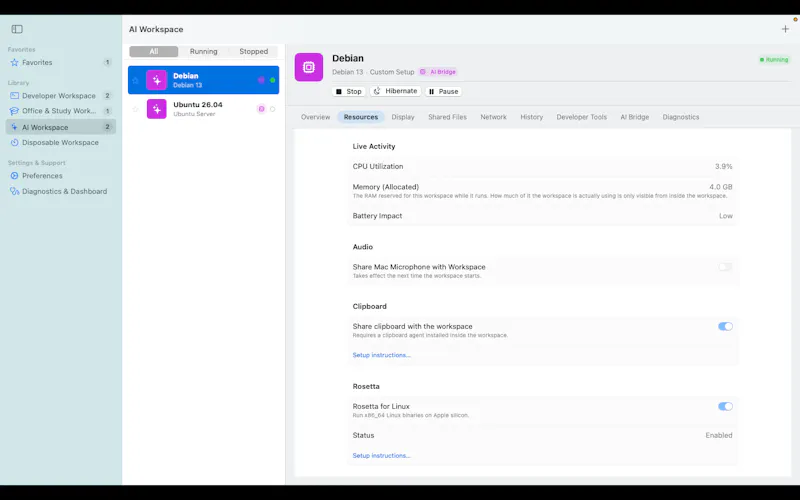The height and width of the screenshot is (500, 800).
Task: Open Diagnostics & Dashboard from sidebar
Action: pyautogui.click(x=61, y=191)
